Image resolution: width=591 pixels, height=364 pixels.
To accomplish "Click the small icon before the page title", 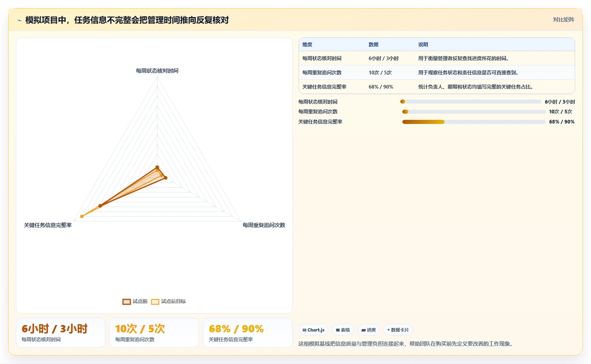I will point(19,20).
